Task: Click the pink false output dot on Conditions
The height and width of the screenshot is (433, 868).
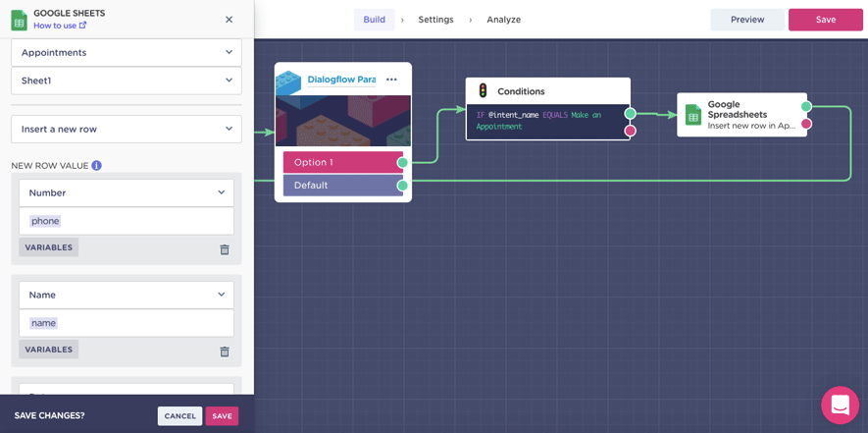Action: (630, 131)
